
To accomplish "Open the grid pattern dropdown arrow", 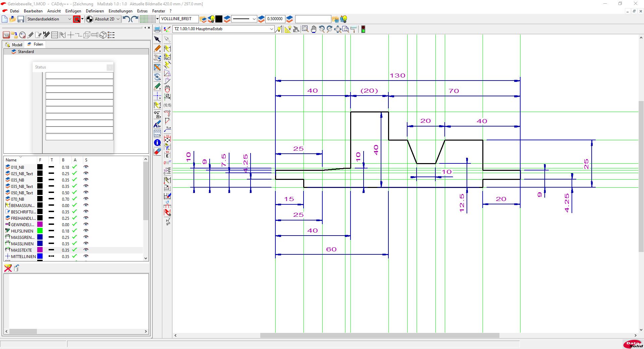I will [157, 19].
